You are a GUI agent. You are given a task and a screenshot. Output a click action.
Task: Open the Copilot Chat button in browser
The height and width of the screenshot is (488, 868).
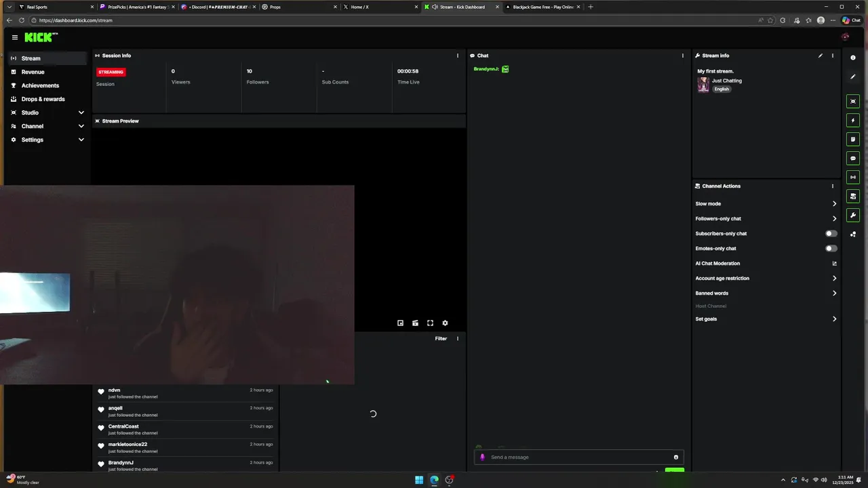(851, 20)
